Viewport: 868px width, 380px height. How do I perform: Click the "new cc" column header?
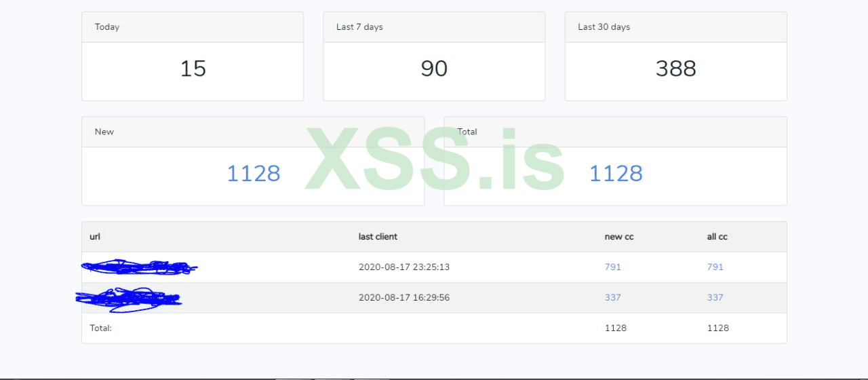pos(619,237)
